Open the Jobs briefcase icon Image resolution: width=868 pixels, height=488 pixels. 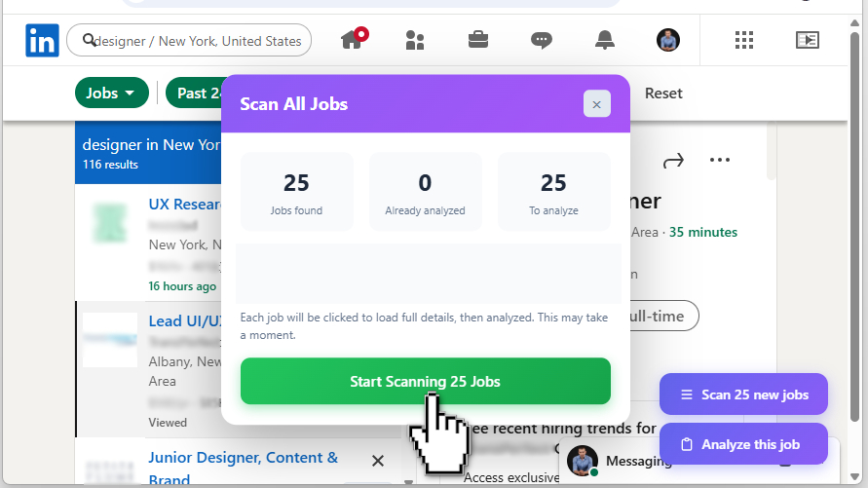[478, 40]
